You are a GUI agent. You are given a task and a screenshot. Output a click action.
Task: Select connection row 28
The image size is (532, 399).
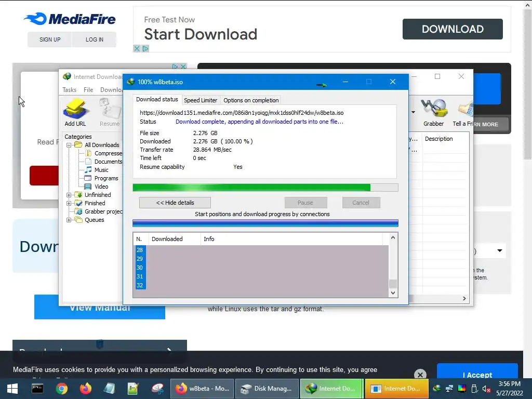[261, 250]
